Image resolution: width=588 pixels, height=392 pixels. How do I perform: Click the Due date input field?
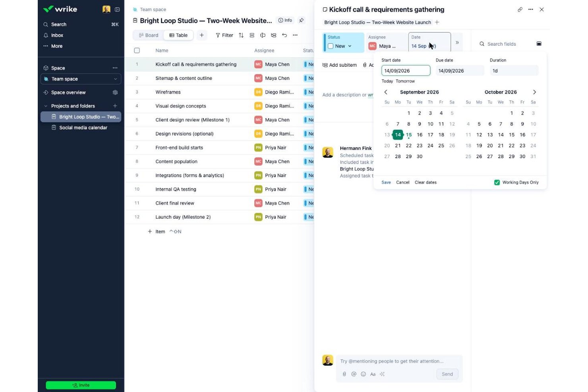(460, 71)
